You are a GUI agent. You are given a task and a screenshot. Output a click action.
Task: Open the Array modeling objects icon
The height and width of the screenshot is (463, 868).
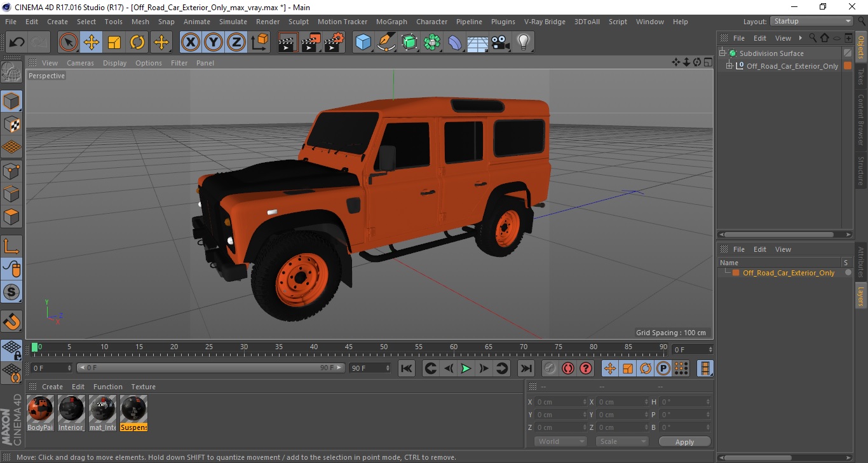coord(432,43)
